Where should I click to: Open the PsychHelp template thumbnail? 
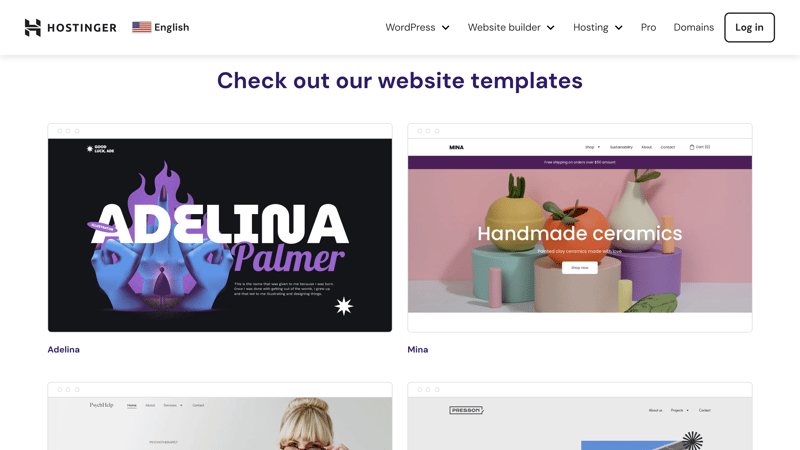click(220, 416)
